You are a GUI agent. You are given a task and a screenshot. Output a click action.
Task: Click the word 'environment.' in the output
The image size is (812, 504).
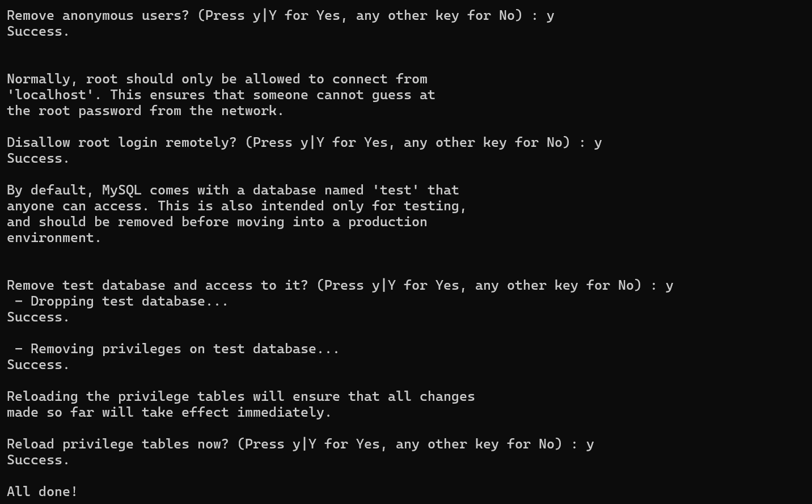point(54,238)
